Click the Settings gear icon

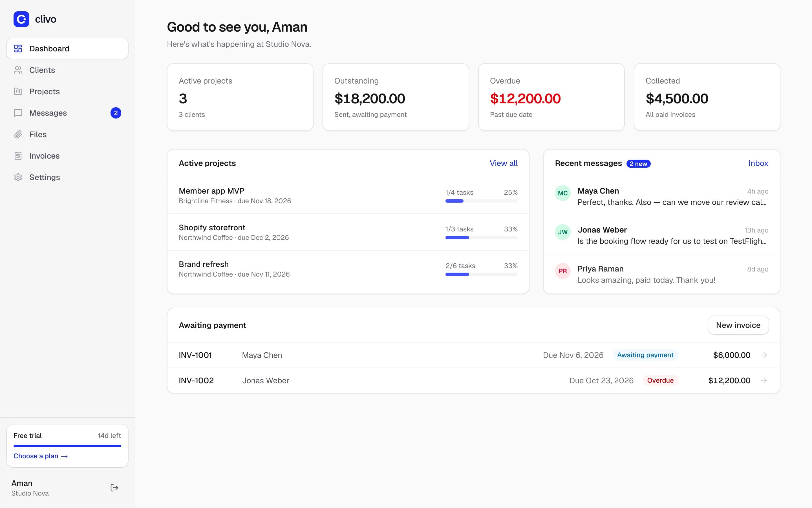point(18,178)
